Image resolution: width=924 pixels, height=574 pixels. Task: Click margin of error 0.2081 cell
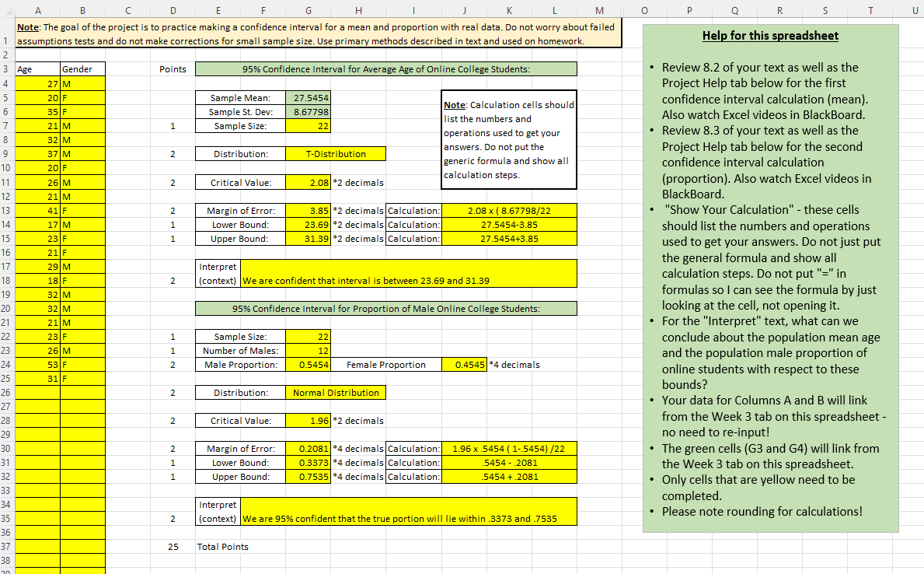tap(309, 448)
